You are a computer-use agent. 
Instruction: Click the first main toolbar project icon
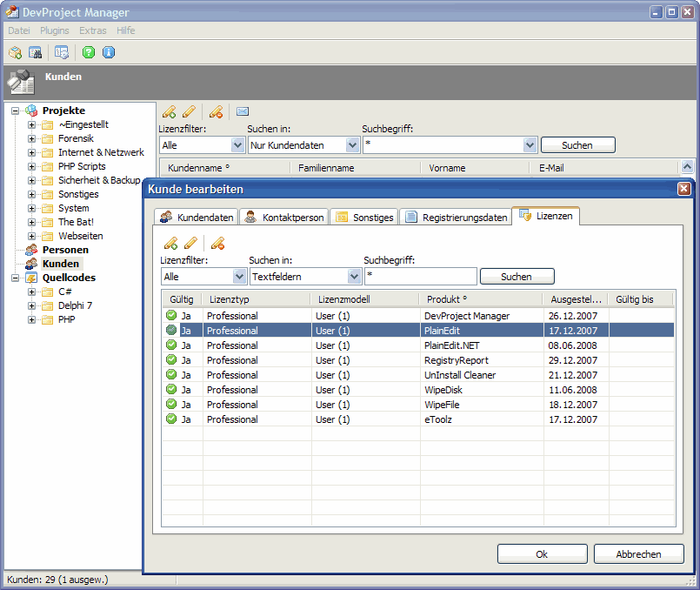coord(15,53)
